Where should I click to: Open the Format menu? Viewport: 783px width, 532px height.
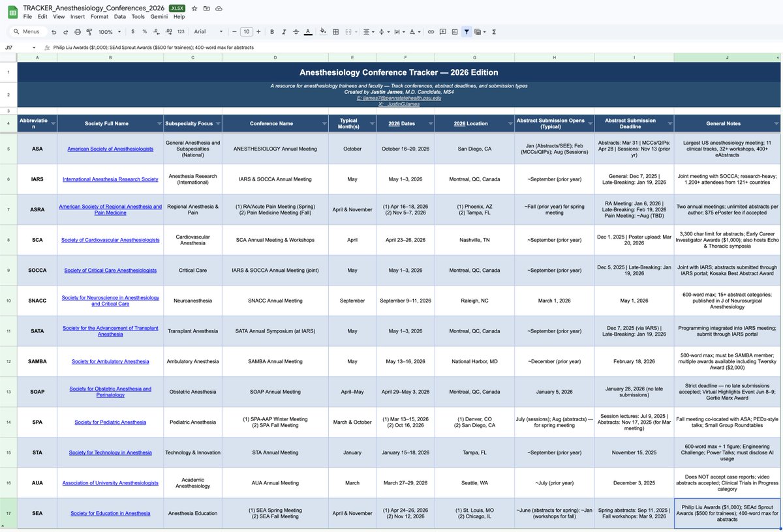pyautogui.click(x=99, y=16)
